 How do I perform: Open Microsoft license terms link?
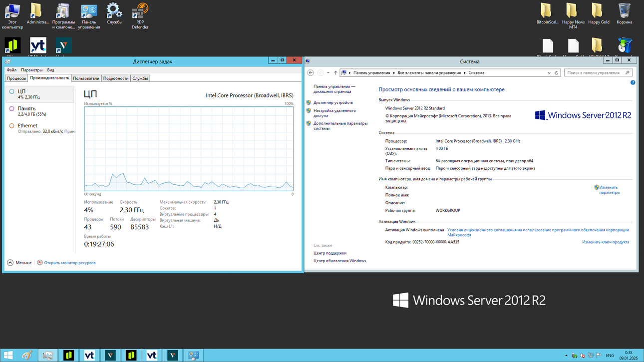point(538,233)
